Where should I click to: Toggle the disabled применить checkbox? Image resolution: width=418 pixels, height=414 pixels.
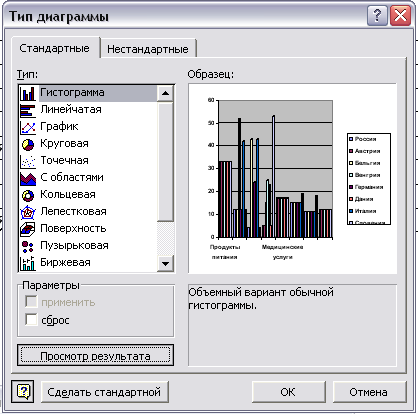click(31, 302)
